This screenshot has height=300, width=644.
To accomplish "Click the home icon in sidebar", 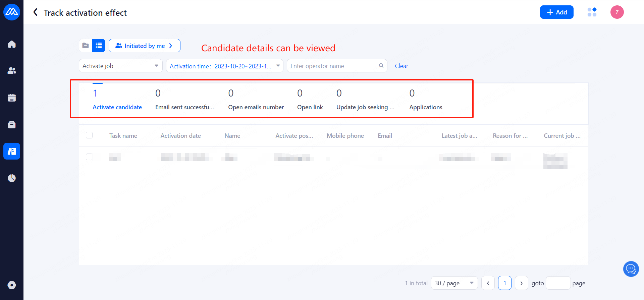I will tap(12, 44).
